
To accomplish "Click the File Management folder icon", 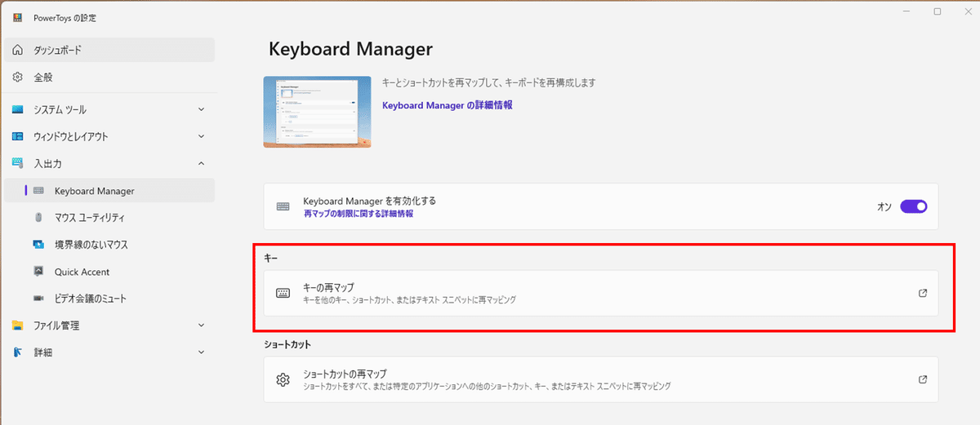I will tap(17, 325).
